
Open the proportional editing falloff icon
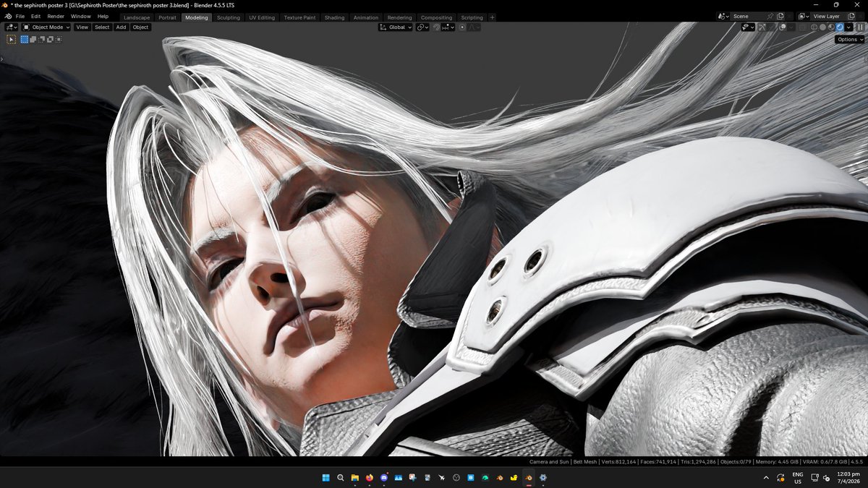pos(475,27)
